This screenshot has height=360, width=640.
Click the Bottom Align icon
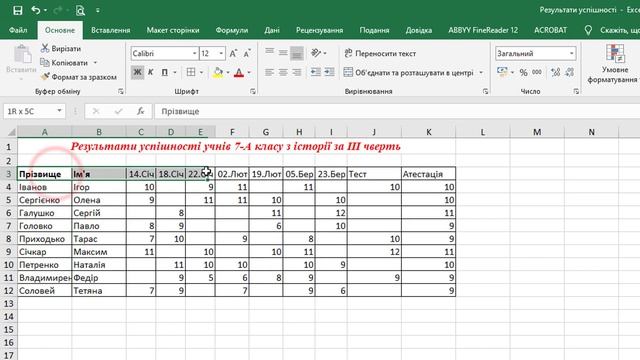click(297, 53)
